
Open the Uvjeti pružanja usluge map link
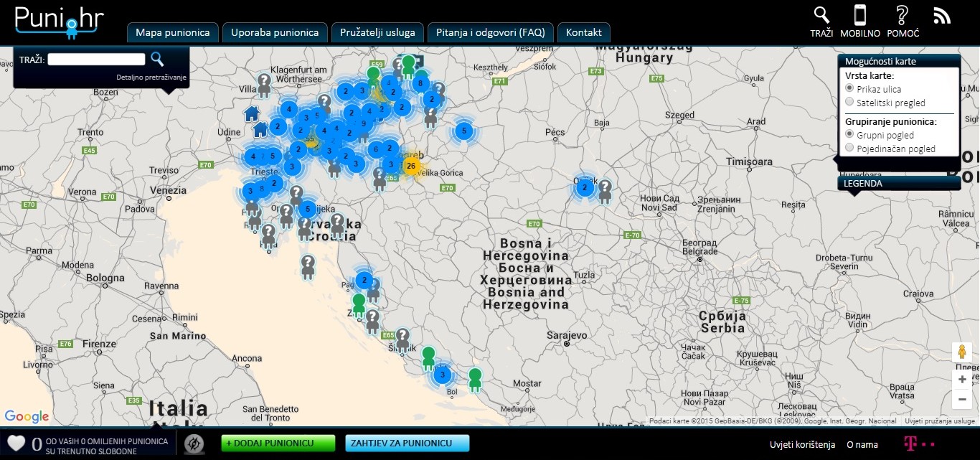[x=940, y=421]
